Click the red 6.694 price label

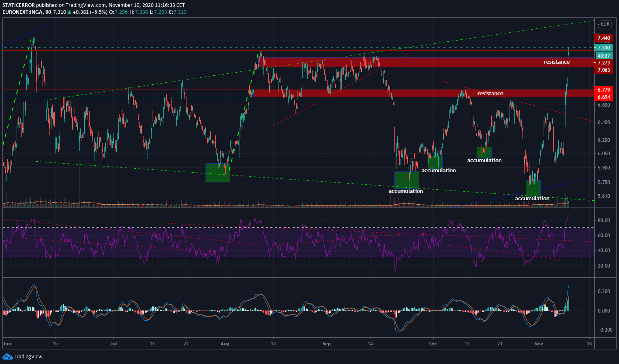pos(604,97)
